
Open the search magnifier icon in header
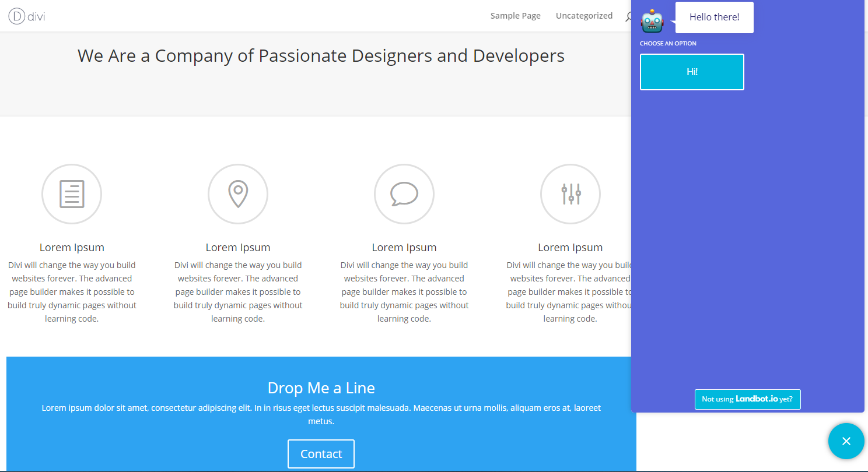click(629, 17)
